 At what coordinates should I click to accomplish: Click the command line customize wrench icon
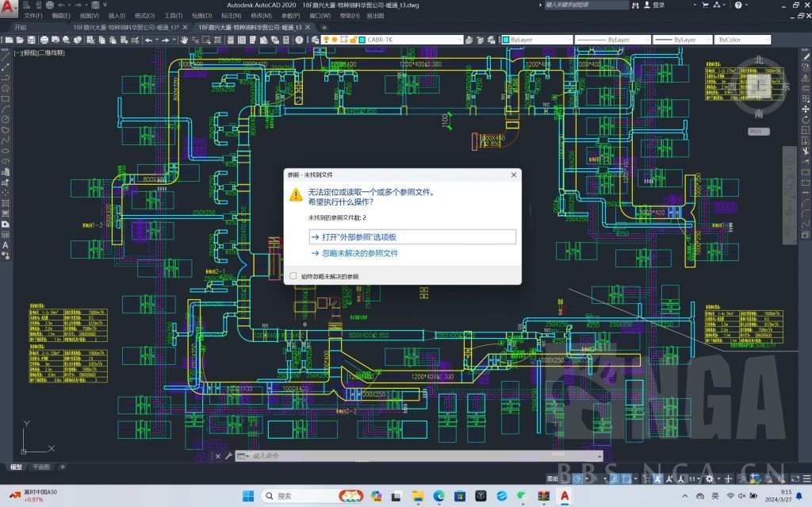(228, 455)
